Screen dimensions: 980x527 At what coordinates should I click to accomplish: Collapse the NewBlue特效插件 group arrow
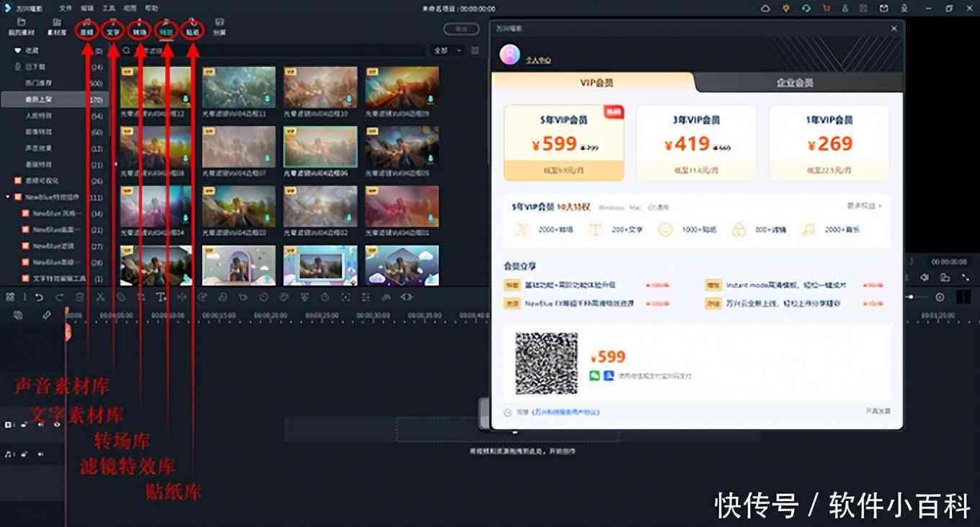point(8,197)
